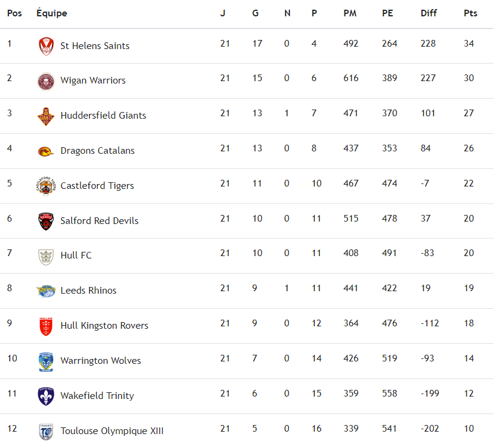This screenshot has height=448, width=497.
Task: Select the Toulouse Olympique XIII team name
Action: (112, 431)
